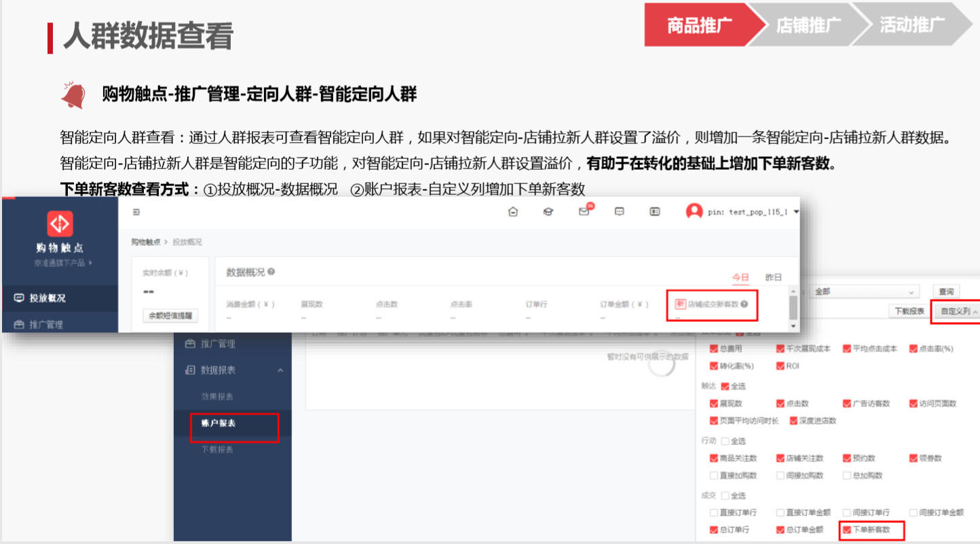Switch to the 昨日 tab

point(774,277)
